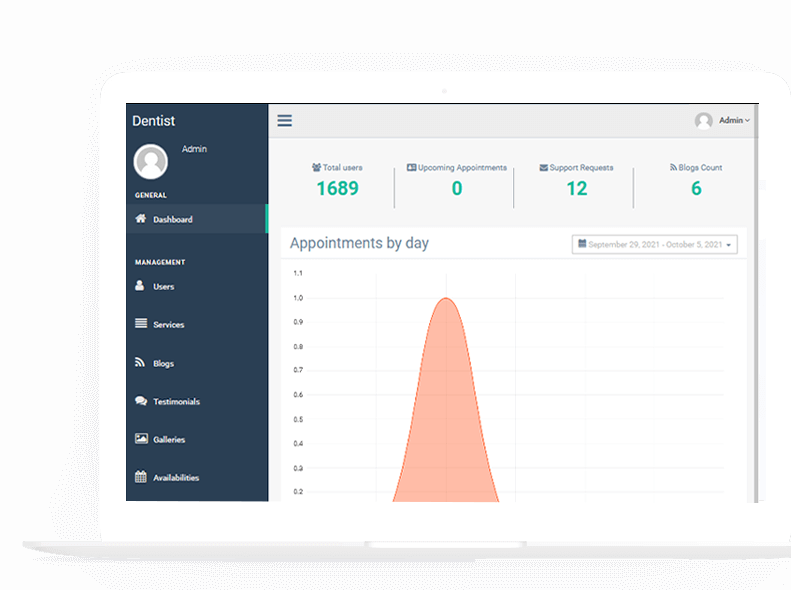The width and height of the screenshot is (791, 590).
Task: Click the peak of the appointments chart
Action: 446,298
